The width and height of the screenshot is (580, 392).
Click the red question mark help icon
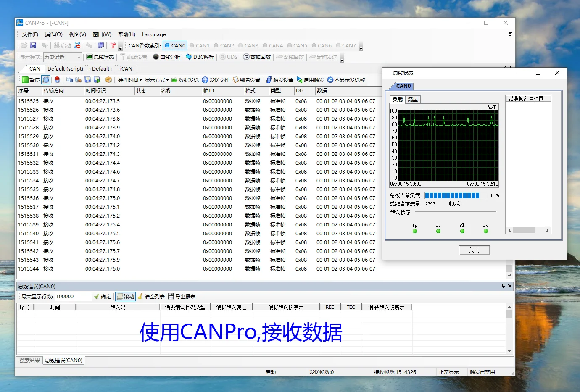pyautogui.click(x=113, y=45)
